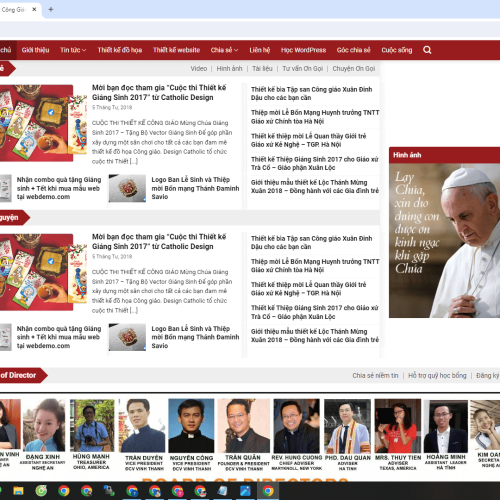The width and height of the screenshot is (500, 500).
Task: Click the Hình ảnh widget header
Action: tap(444, 155)
